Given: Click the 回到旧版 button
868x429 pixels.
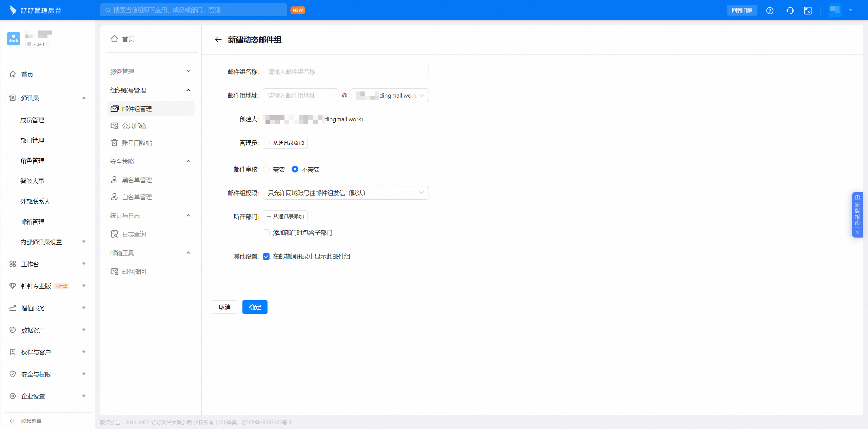Looking at the screenshot, I should [742, 10].
